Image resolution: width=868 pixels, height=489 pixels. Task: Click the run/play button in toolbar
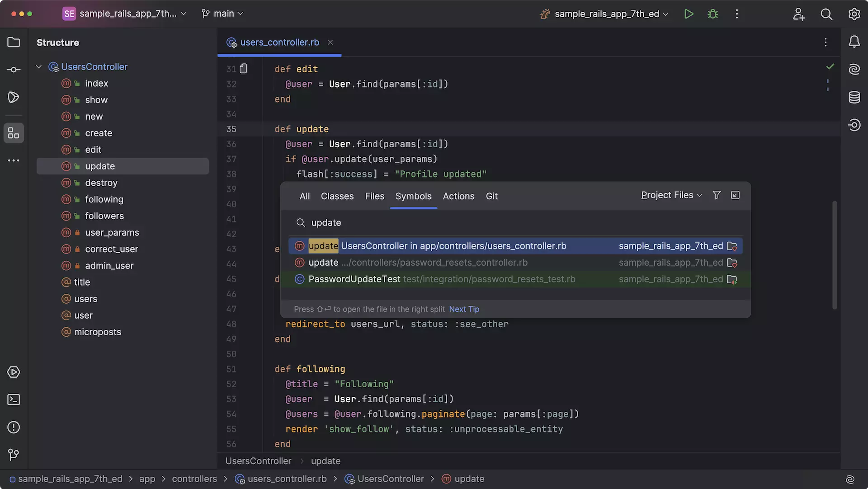tap(689, 13)
